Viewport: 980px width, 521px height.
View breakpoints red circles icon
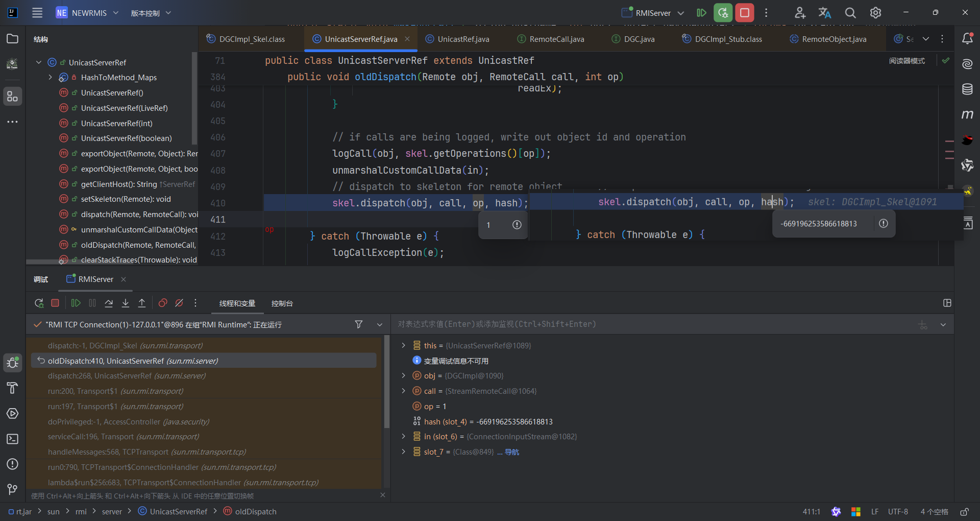tap(163, 303)
